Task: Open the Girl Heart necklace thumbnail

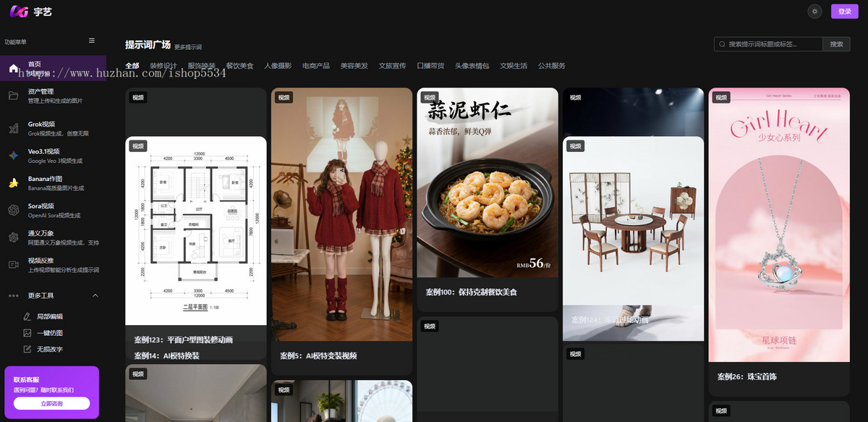Action: pos(779,225)
